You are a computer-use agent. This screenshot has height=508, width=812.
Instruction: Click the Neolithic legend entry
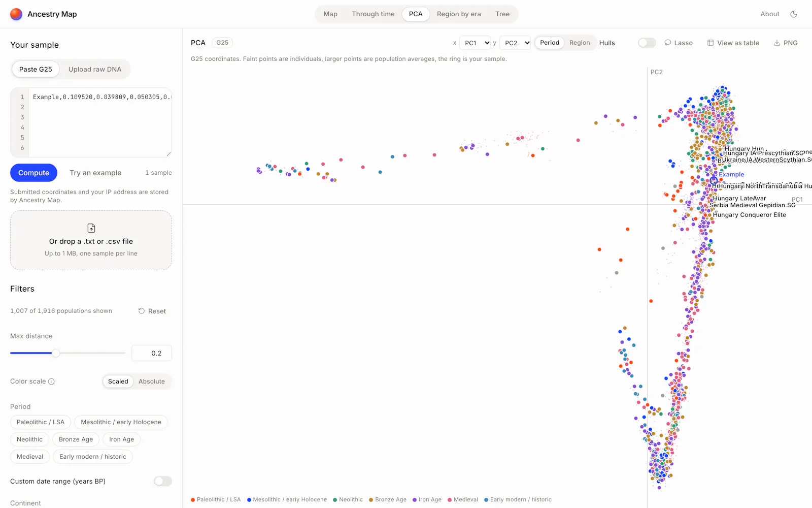(348, 500)
